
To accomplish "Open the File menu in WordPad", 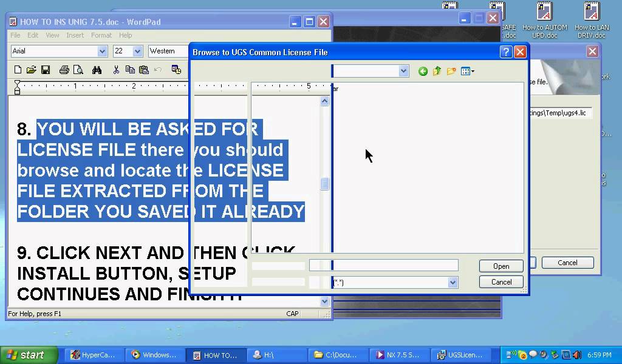I will (x=15, y=35).
